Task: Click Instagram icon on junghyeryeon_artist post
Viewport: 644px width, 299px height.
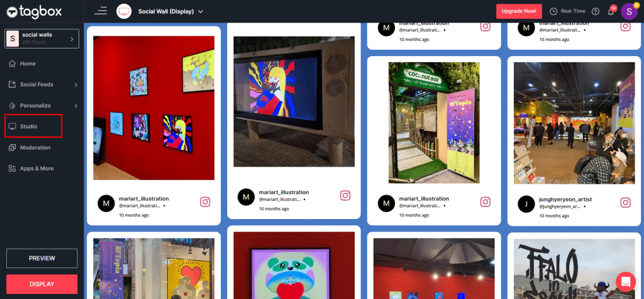Action: click(625, 202)
